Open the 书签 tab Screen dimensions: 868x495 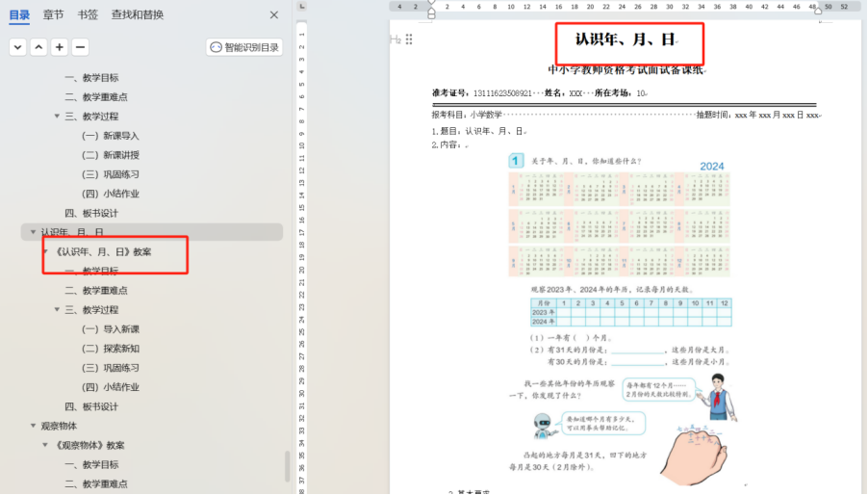[x=88, y=14]
